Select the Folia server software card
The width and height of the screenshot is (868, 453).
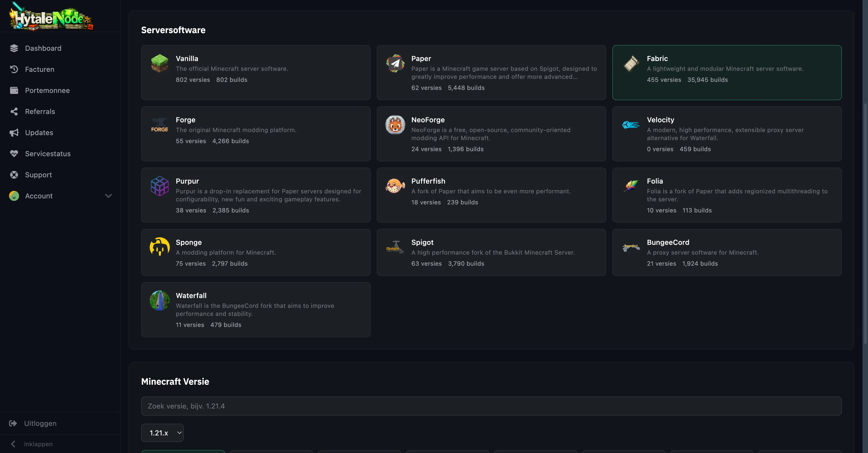click(727, 195)
